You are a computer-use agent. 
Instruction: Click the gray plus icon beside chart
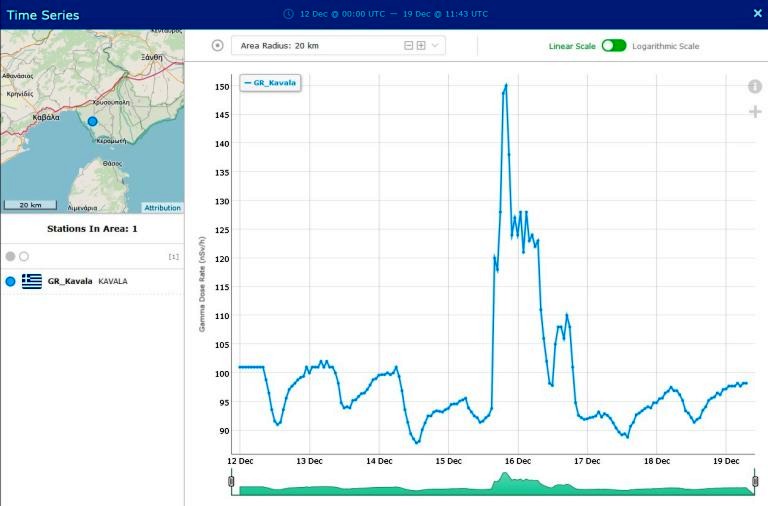755,111
